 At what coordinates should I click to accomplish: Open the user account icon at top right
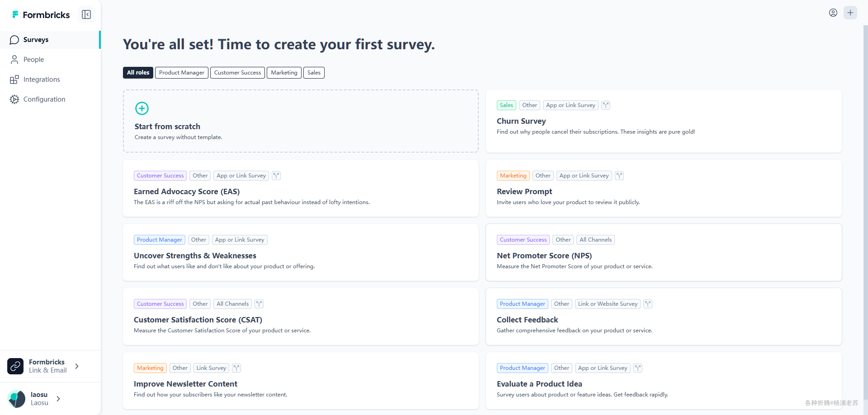(x=833, y=13)
